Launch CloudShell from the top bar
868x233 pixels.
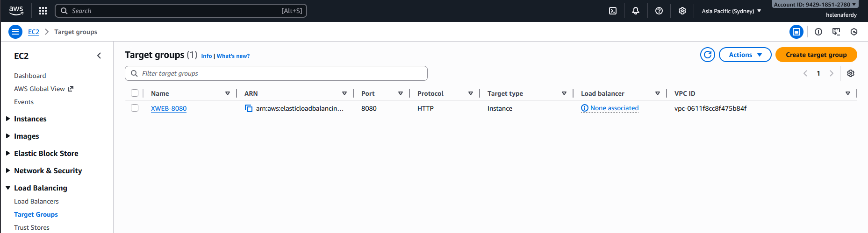click(x=612, y=11)
